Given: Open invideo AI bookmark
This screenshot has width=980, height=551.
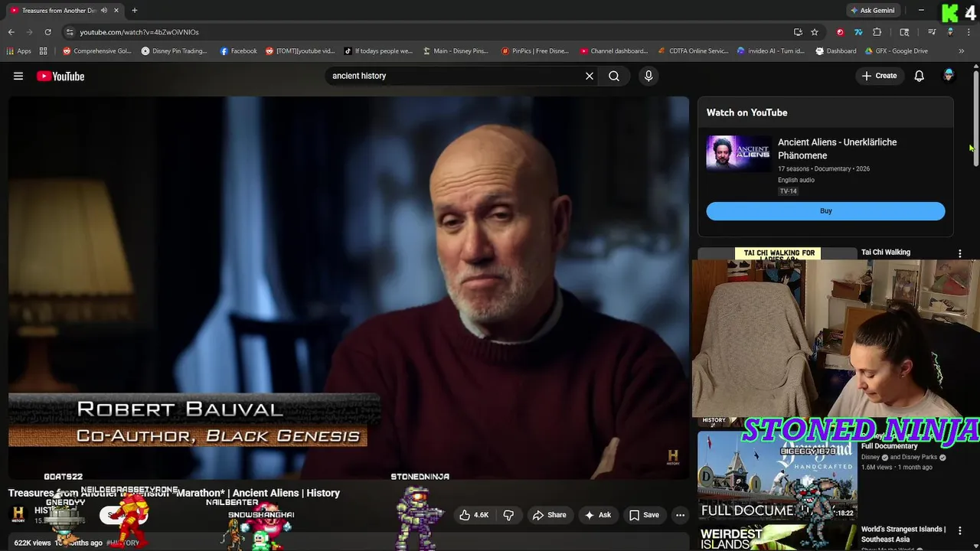Looking at the screenshot, I should [771, 51].
